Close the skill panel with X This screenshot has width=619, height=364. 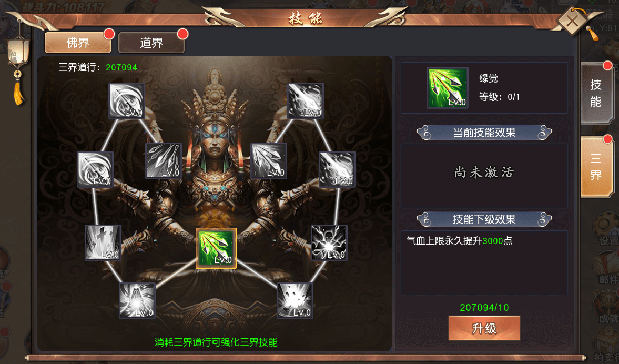click(x=572, y=22)
